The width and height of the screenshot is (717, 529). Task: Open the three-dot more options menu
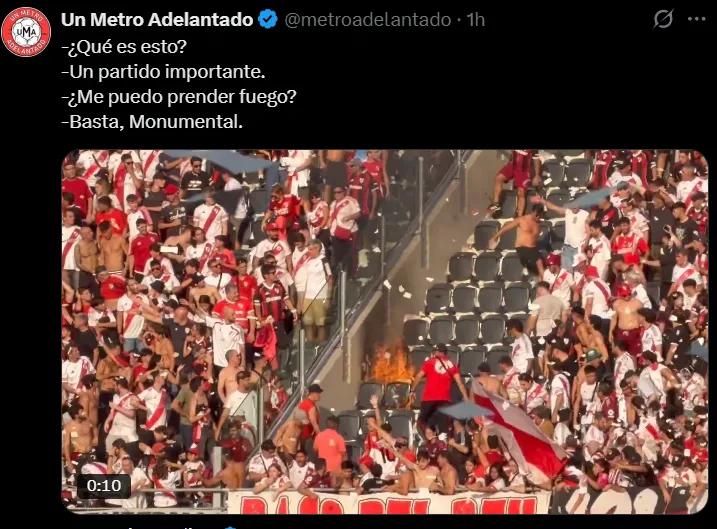pos(696,19)
